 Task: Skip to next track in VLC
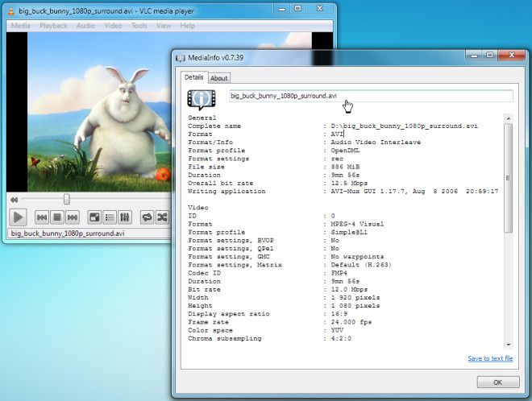pos(73,217)
